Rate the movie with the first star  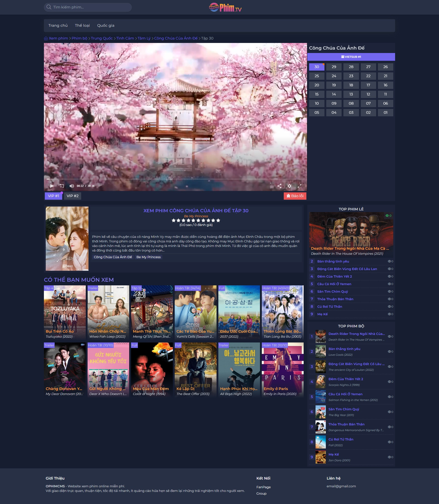(x=174, y=220)
